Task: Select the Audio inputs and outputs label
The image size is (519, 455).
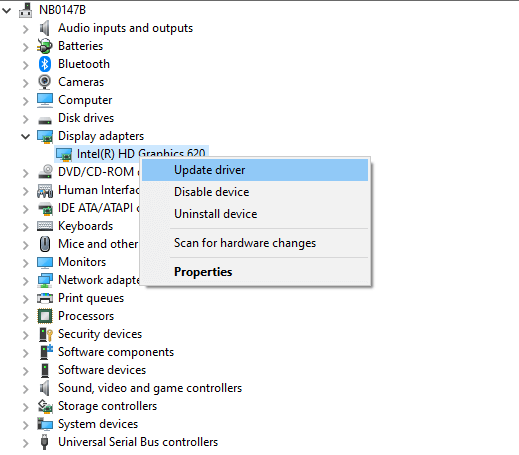Action: [125, 28]
